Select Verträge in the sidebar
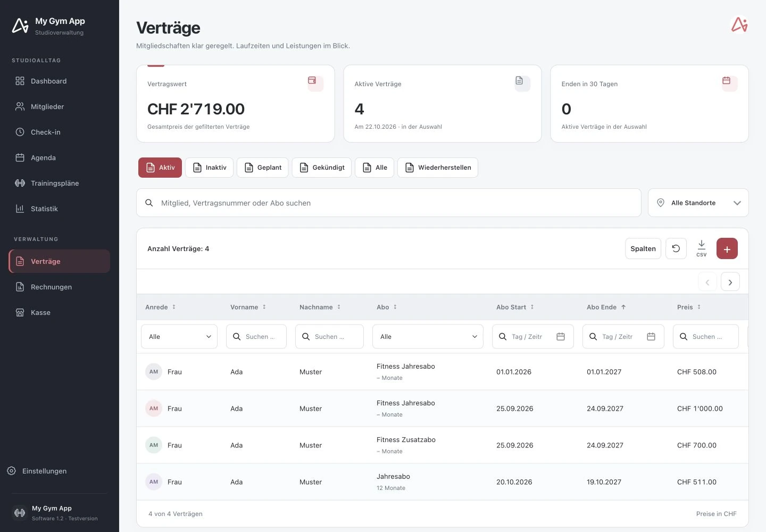 click(59, 261)
